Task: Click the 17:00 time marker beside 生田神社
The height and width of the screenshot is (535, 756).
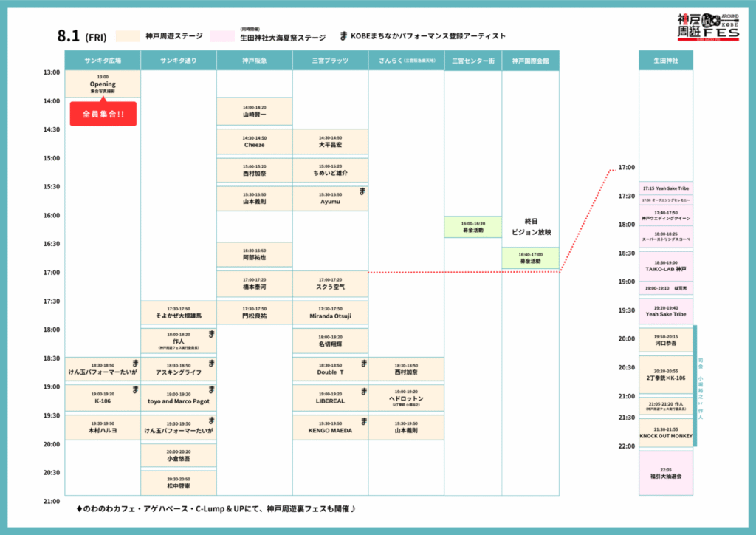Action: [x=625, y=168]
